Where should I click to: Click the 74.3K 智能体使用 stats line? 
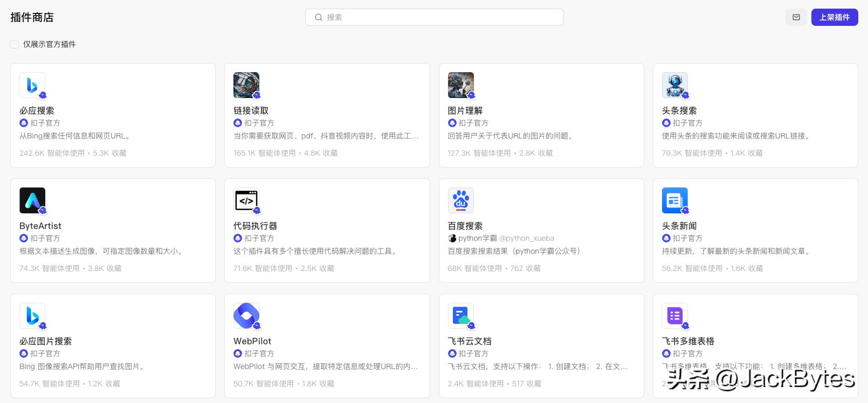click(x=70, y=268)
